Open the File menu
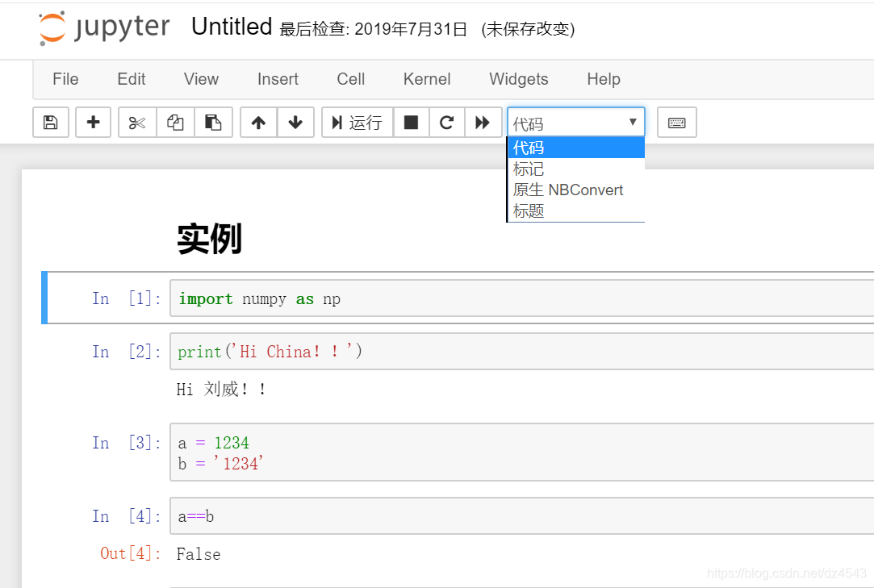The height and width of the screenshot is (588, 874). [65, 79]
